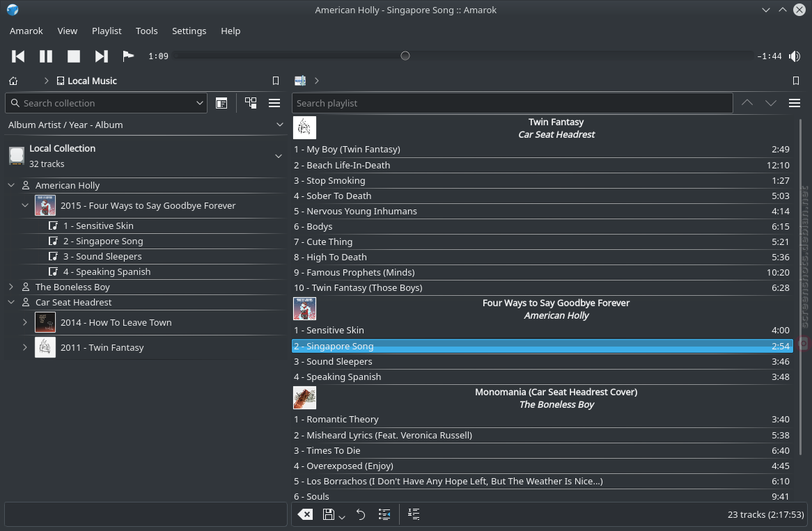Select 'Romantic Theory' in playlist
The image size is (812, 531).
point(542,419)
